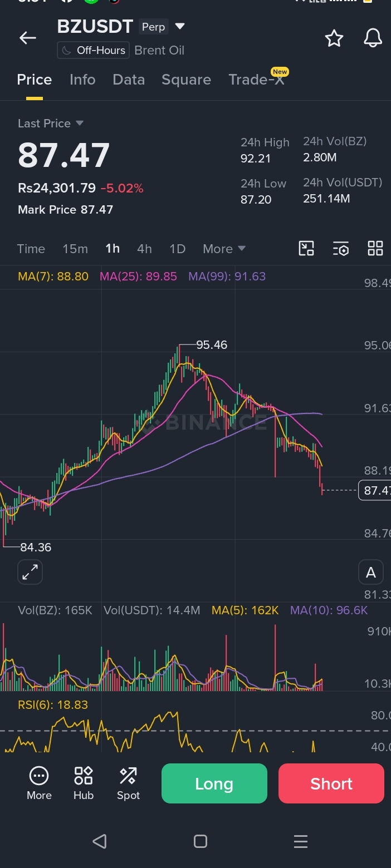The height and width of the screenshot is (868, 391).
Task: Tap the Vol(USDT): 14.4M label
Action: [152, 610]
